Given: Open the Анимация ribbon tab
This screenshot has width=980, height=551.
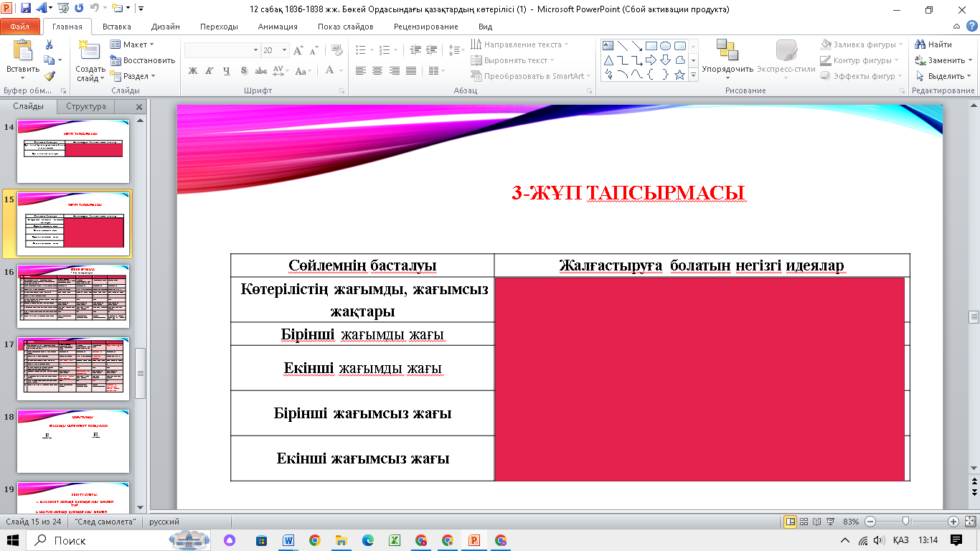Looking at the screenshot, I should click(278, 27).
